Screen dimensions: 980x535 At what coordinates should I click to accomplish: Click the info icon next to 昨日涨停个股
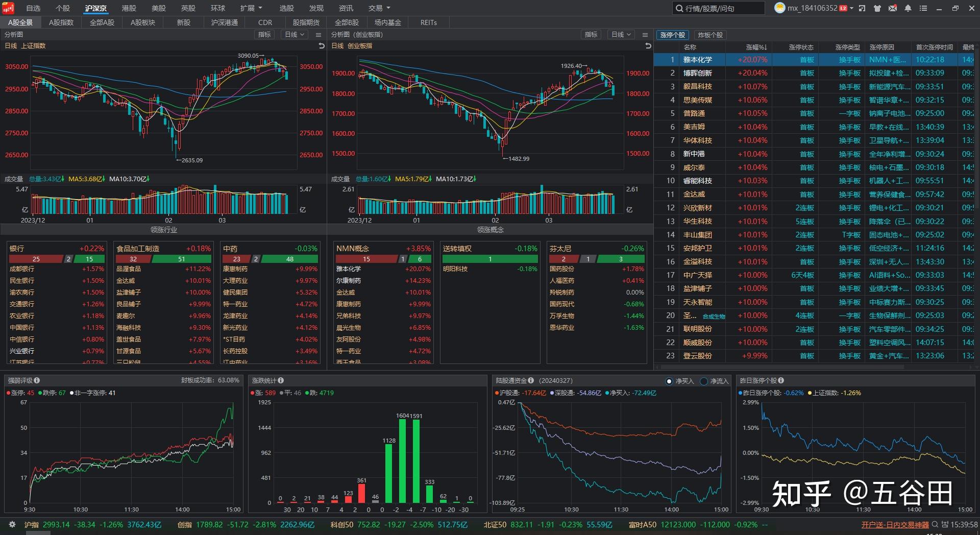(781, 380)
